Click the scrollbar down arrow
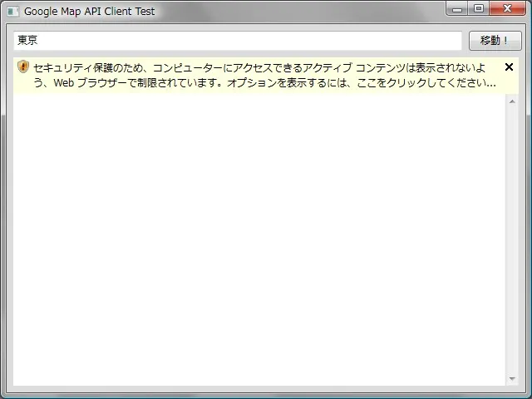Image resolution: width=532 pixels, height=399 pixels. 512,379
